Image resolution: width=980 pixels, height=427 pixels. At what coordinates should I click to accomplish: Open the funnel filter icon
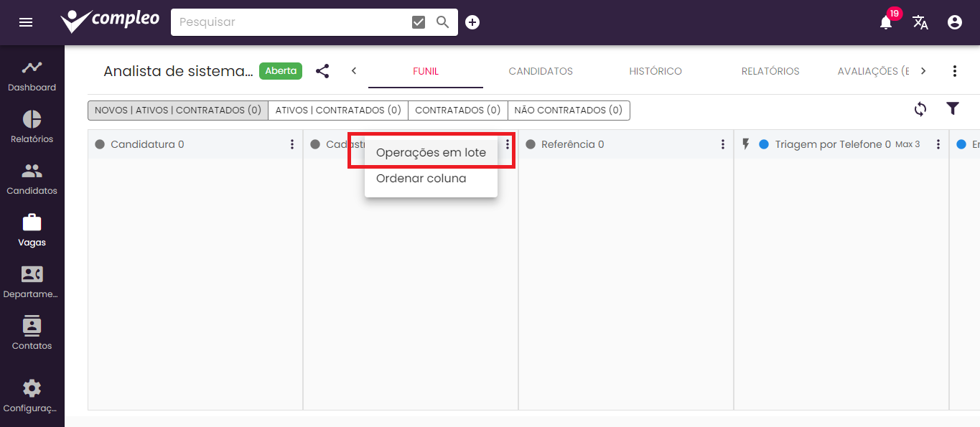point(953,108)
